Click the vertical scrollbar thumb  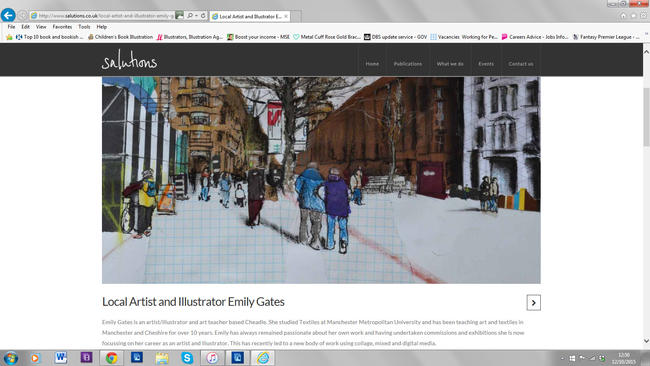click(x=646, y=117)
